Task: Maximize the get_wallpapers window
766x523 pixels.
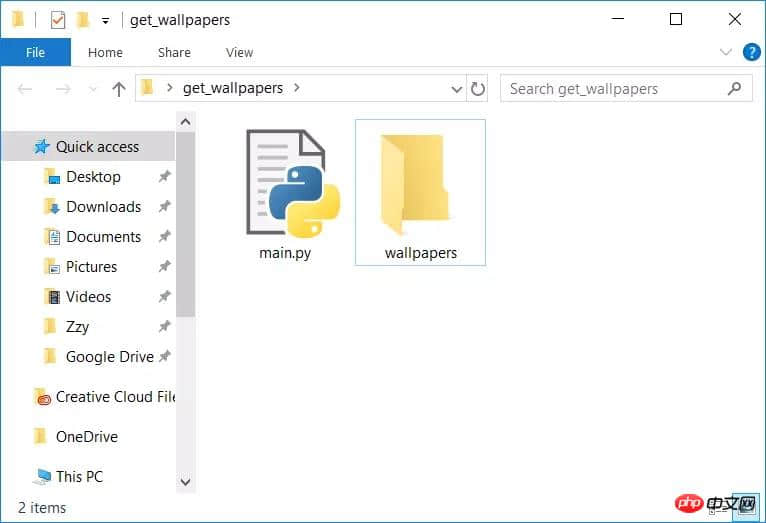Action: pyautogui.click(x=676, y=19)
